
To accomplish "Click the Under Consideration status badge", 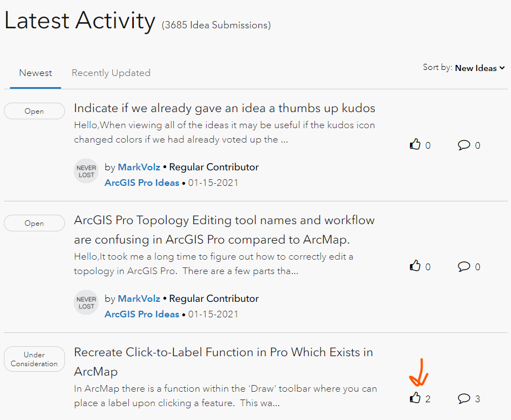I will click(x=34, y=359).
